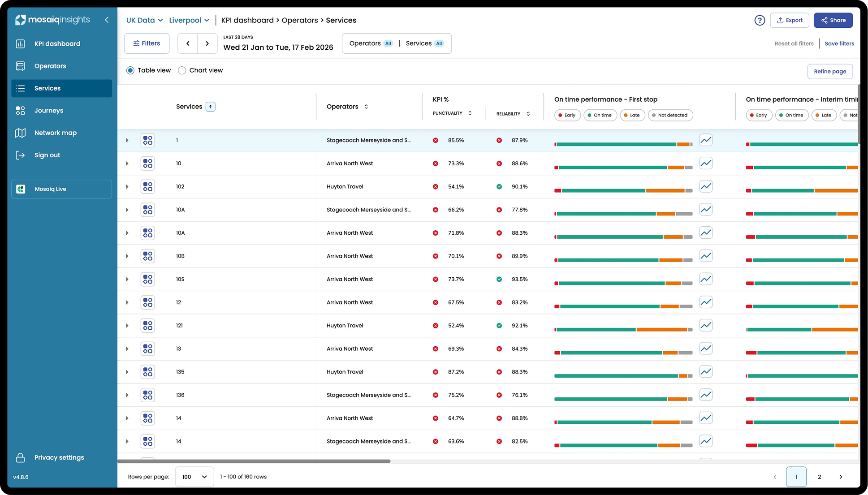
Task: Open Operators in the sidebar menu
Action: click(x=50, y=66)
